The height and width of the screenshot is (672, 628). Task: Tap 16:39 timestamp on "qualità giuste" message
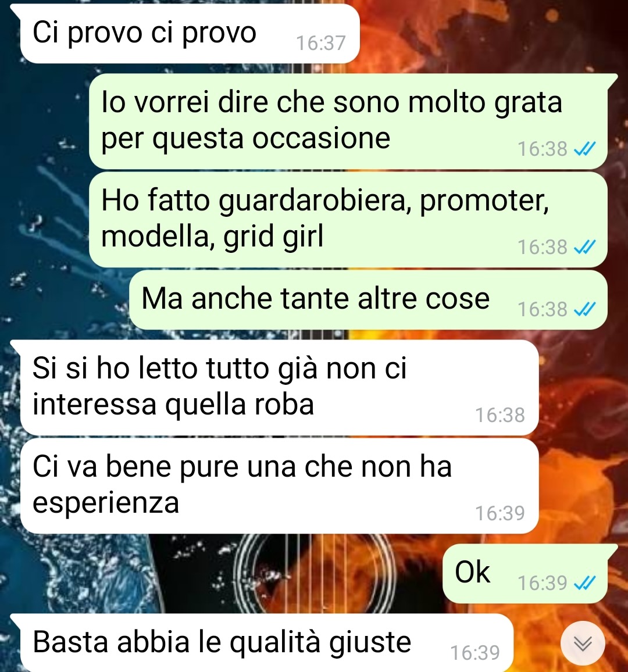click(475, 653)
